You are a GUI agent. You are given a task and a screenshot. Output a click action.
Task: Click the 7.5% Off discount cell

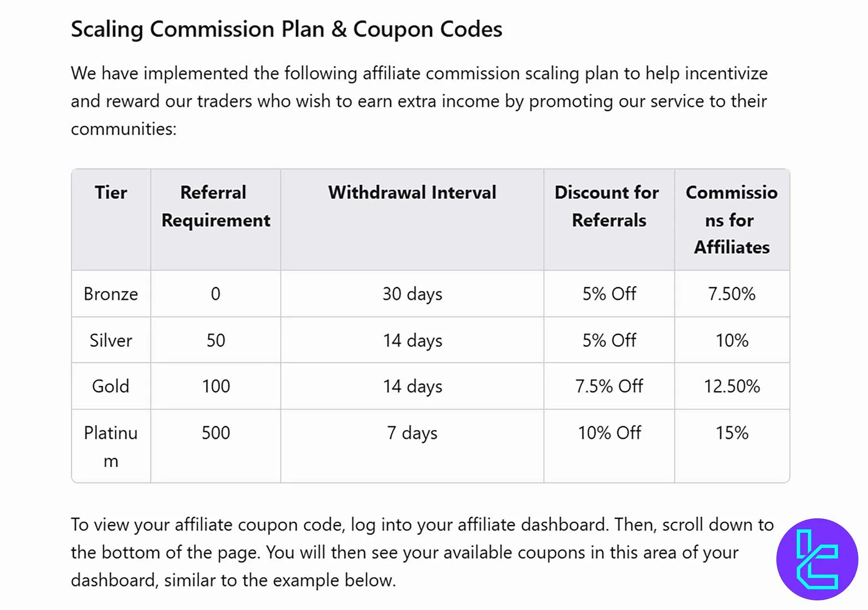point(609,387)
